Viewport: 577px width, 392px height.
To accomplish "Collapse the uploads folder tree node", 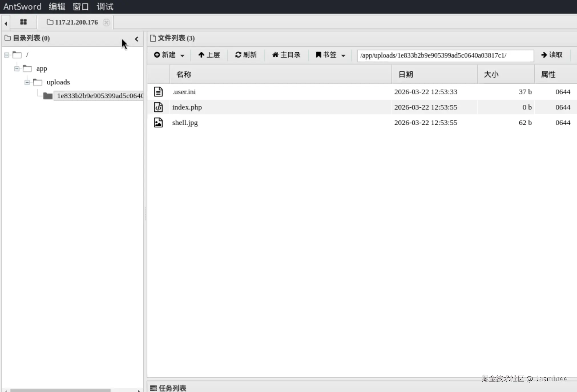I will [27, 82].
